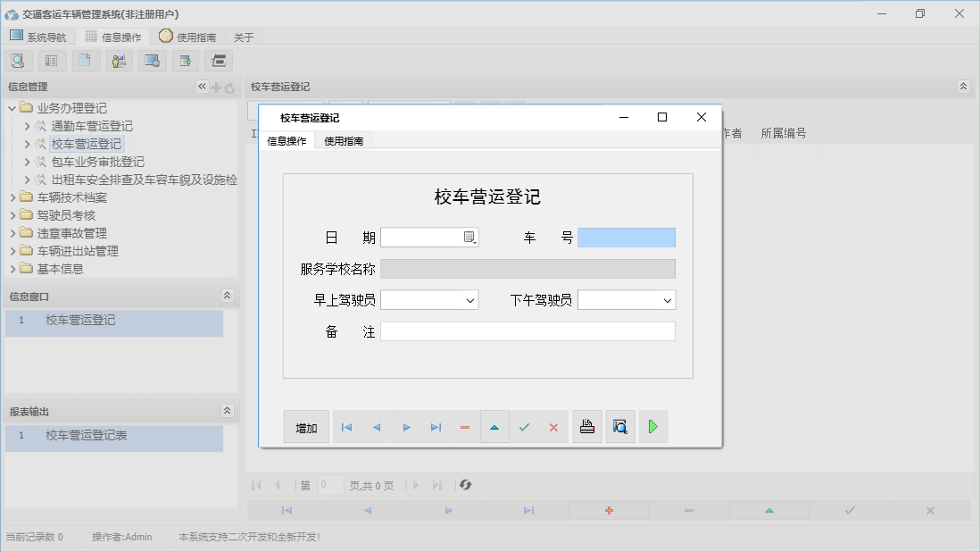Click inside the 车号 input field

pyautogui.click(x=626, y=237)
